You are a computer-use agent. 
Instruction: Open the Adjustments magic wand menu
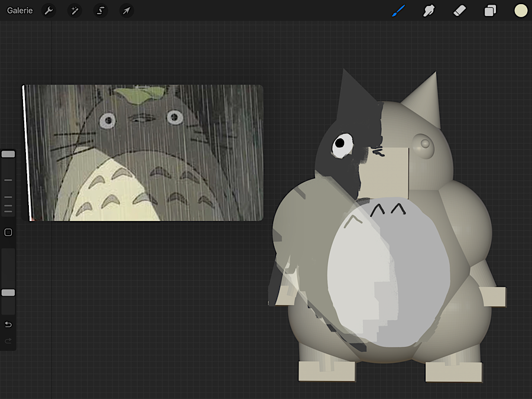coord(74,11)
